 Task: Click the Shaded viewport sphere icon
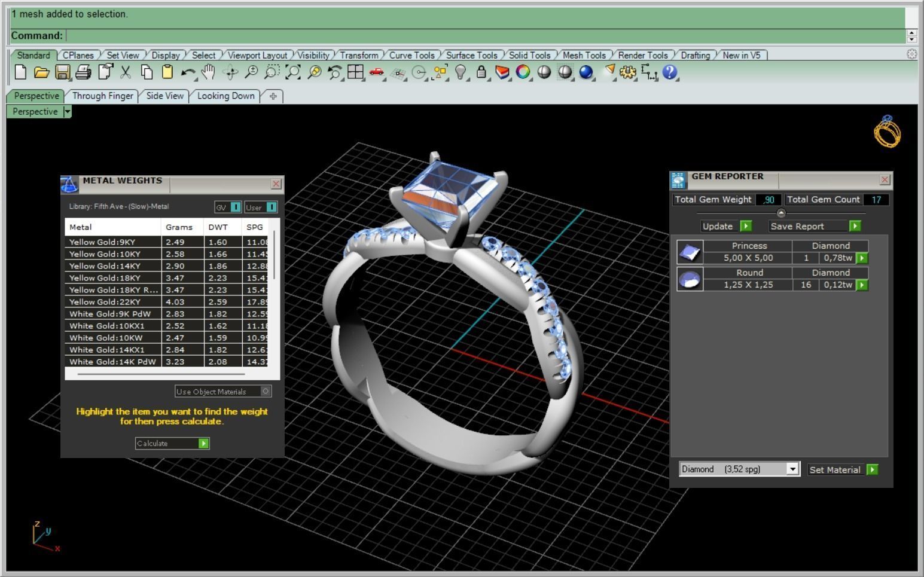(x=544, y=72)
